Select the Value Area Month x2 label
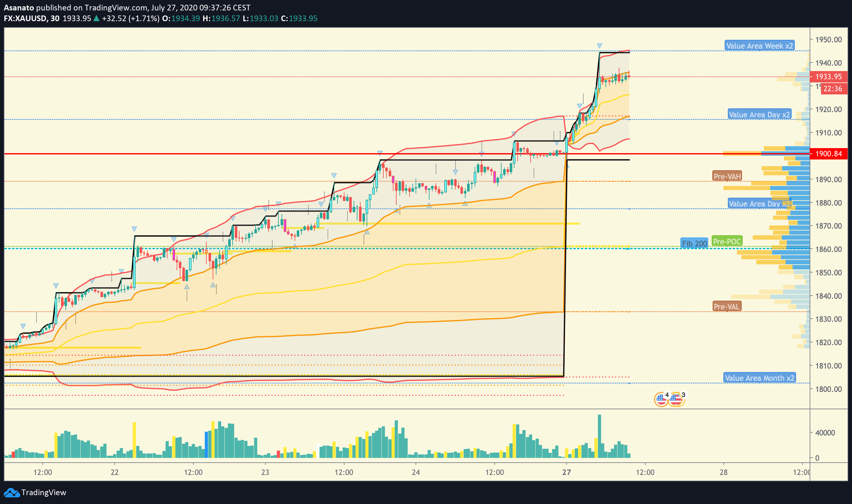852x504 pixels. 759,378
